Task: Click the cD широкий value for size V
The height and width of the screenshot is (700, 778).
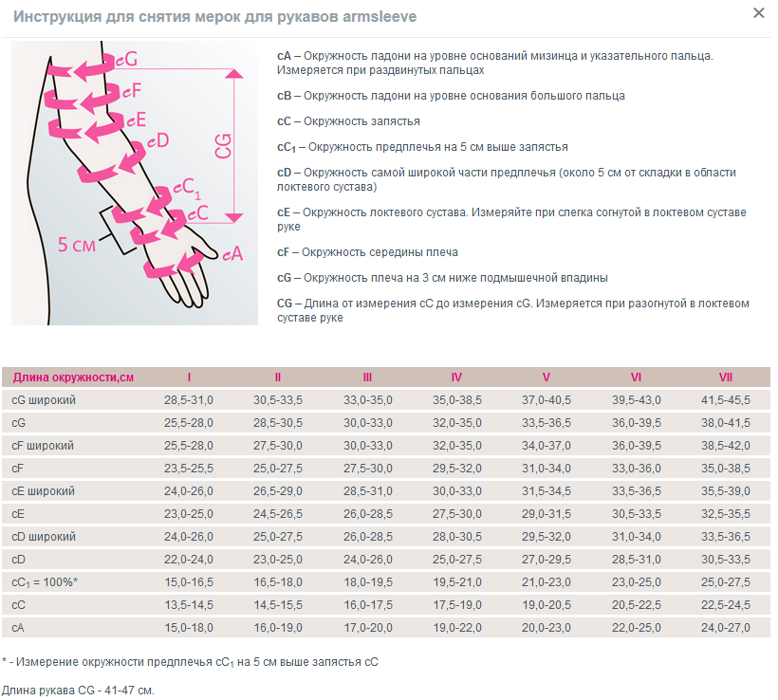Action: click(x=546, y=536)
